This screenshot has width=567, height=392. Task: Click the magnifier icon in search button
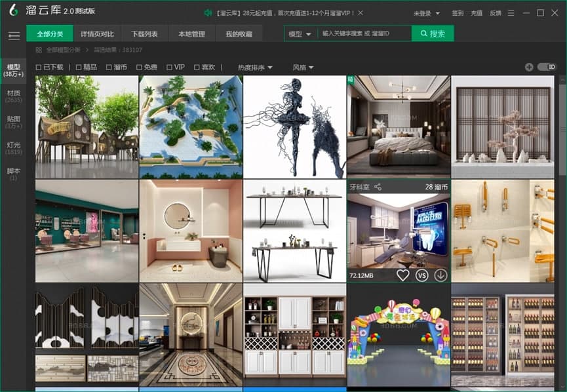pyautogui.click(x=424, y=33)
